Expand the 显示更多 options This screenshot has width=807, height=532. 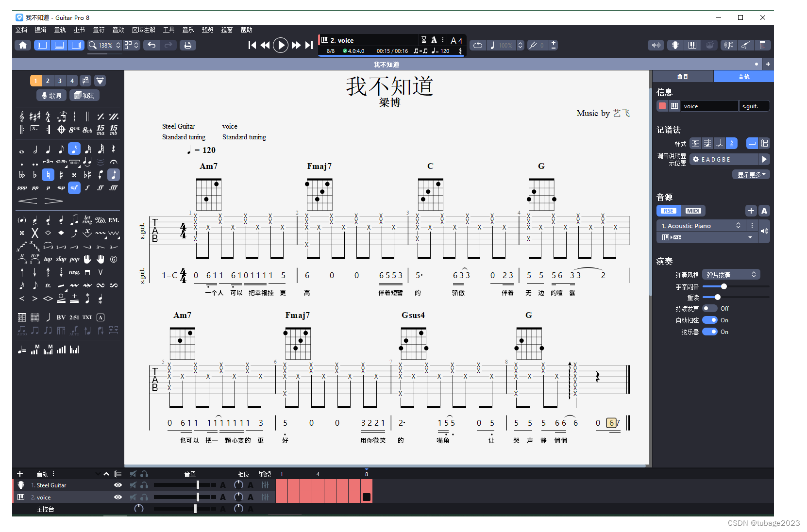pos(751,175)
